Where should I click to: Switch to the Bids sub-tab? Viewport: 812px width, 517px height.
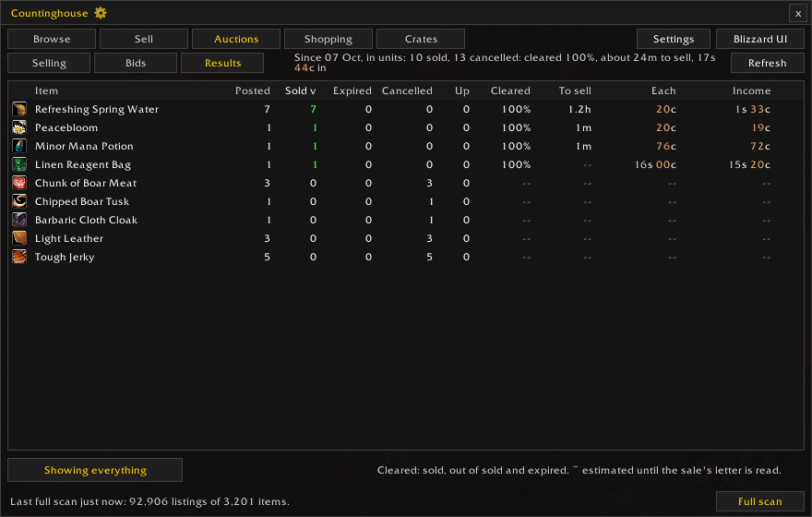[136, 63]
